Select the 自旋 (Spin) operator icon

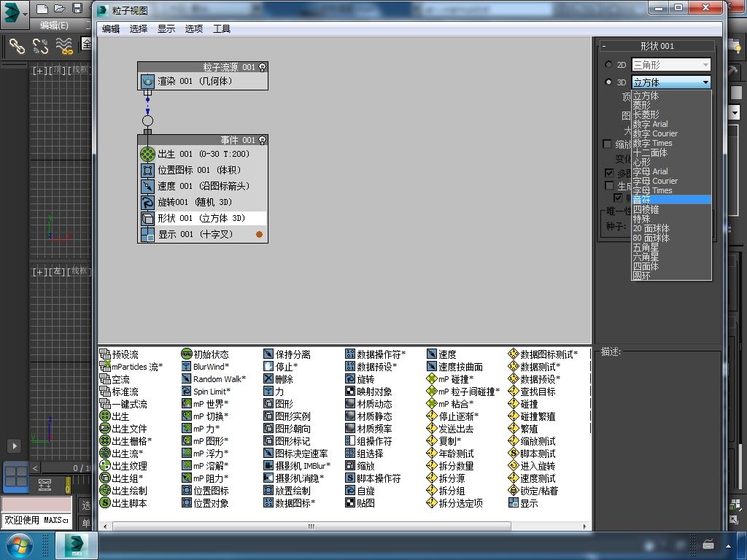[x=351, y=490]
